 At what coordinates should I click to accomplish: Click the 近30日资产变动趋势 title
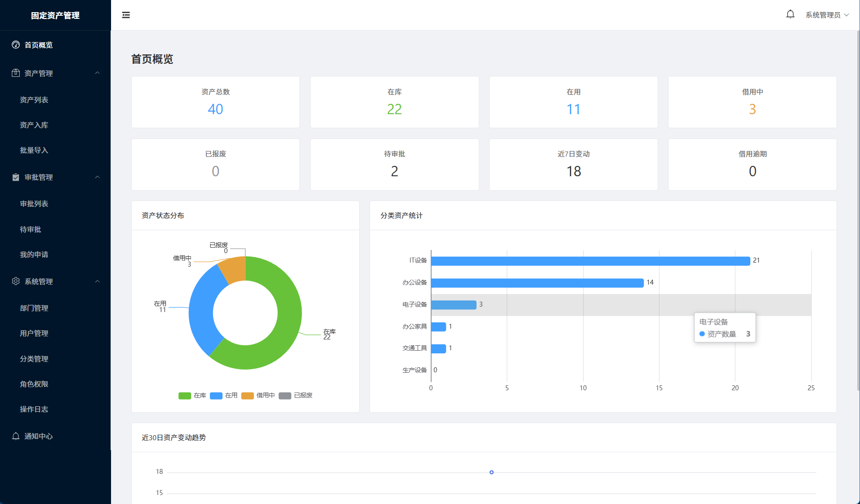coord(174,437)
